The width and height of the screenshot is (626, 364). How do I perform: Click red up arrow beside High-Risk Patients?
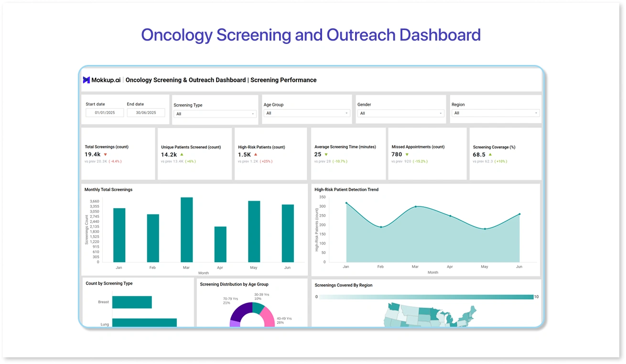(x=256, y=155)
